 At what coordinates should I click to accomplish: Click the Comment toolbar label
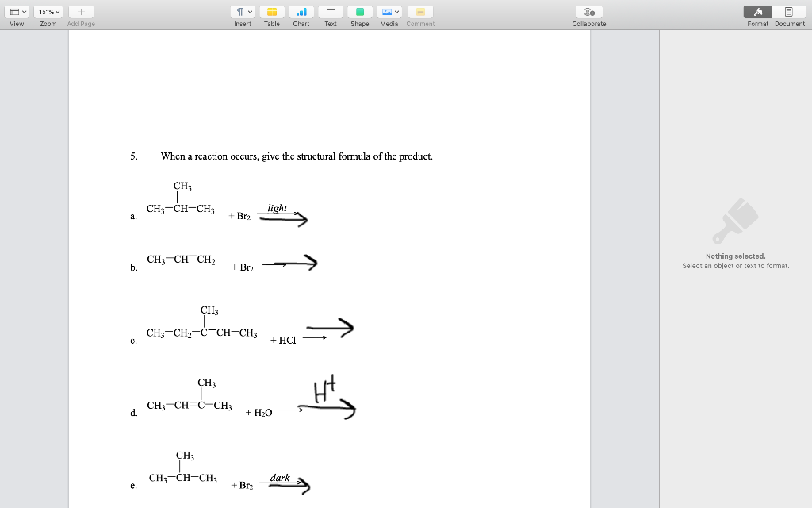[419, 24]
